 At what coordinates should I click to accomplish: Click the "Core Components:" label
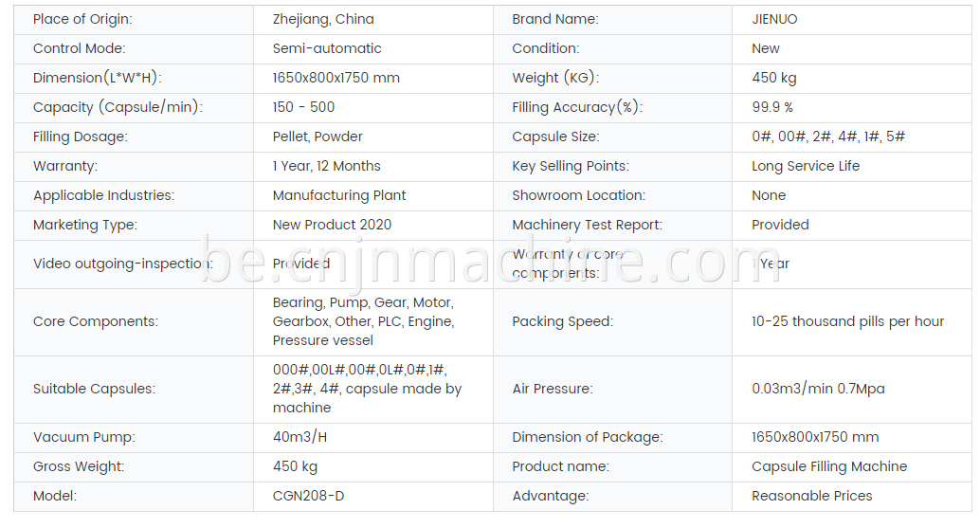tap(96, 321)
